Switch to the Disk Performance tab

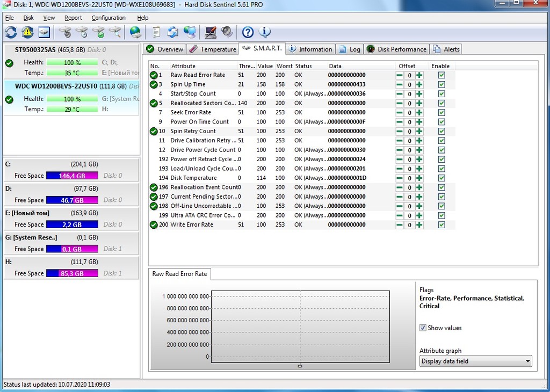pyautogui.click(x=396, y=49)
